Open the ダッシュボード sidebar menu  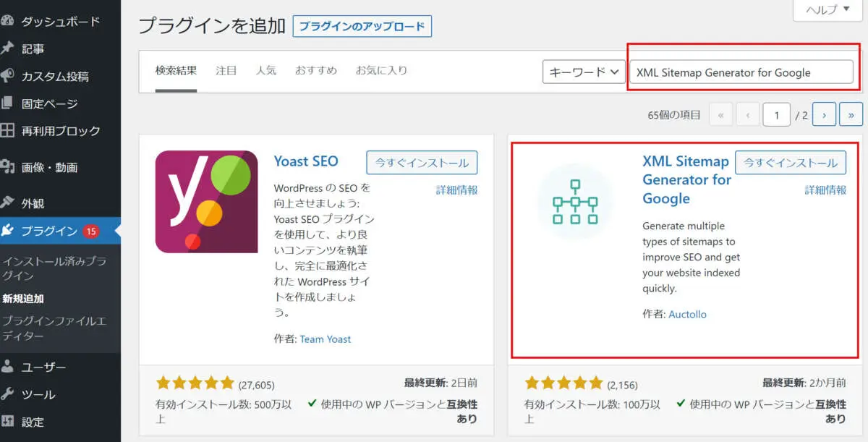pyautogui.click(x=60, y=21)
